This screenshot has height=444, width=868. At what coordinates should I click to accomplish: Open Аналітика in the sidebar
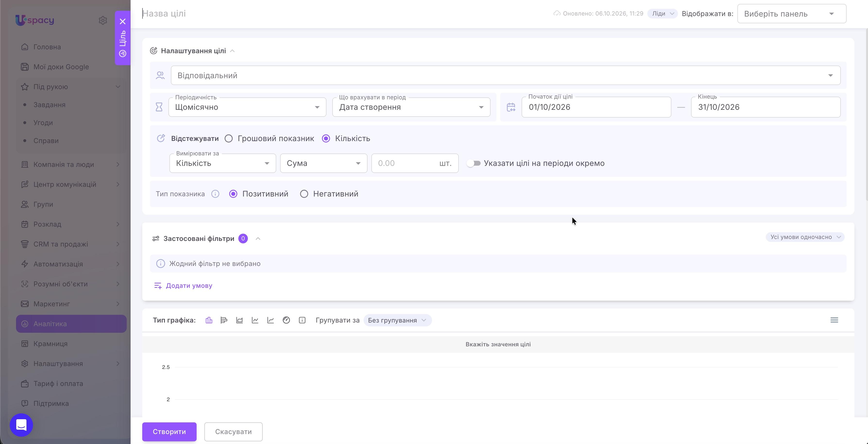point(71,324)
